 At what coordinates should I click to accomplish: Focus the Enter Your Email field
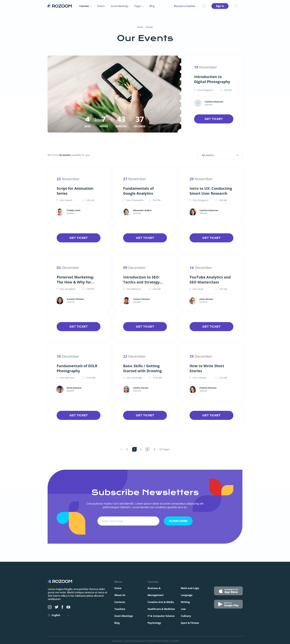(128, 521)
